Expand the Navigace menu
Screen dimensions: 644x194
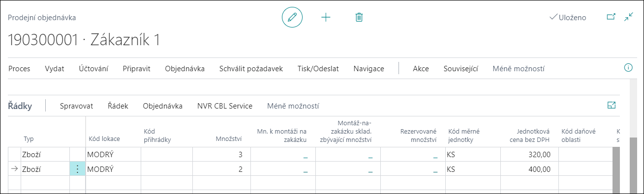368,69
